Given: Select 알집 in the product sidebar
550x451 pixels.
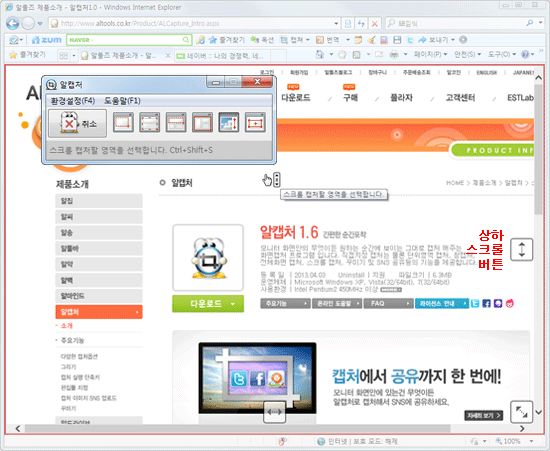Looking at the screenshot, I should pyautogui.click(x=99, y=201).
